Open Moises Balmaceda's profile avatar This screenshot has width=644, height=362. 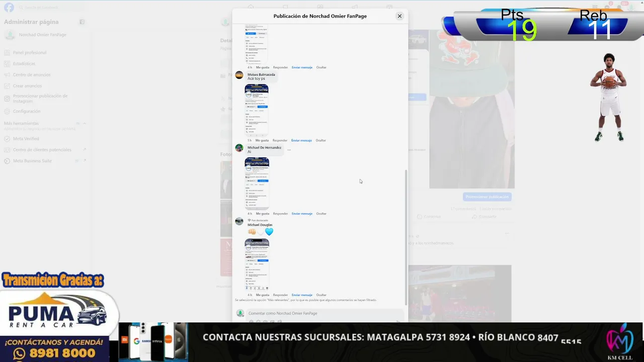click(x=239, y=75)
